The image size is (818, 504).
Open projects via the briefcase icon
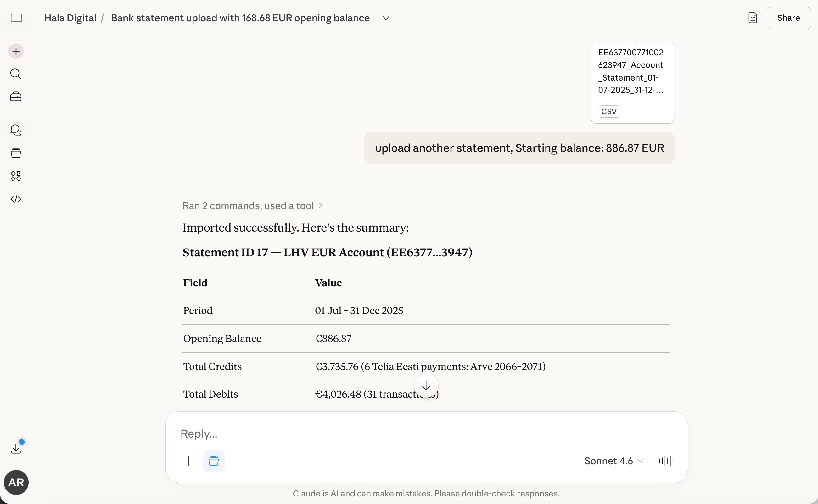point(16,97)
